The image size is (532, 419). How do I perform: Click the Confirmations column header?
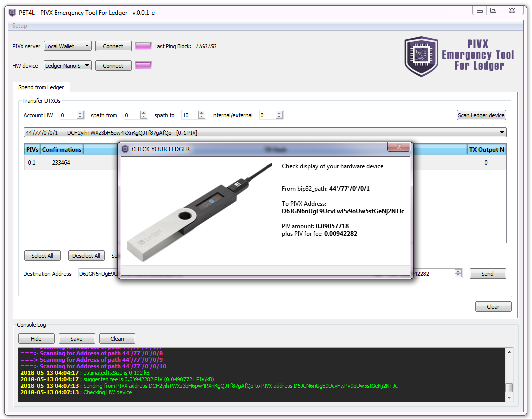[62, 150]
